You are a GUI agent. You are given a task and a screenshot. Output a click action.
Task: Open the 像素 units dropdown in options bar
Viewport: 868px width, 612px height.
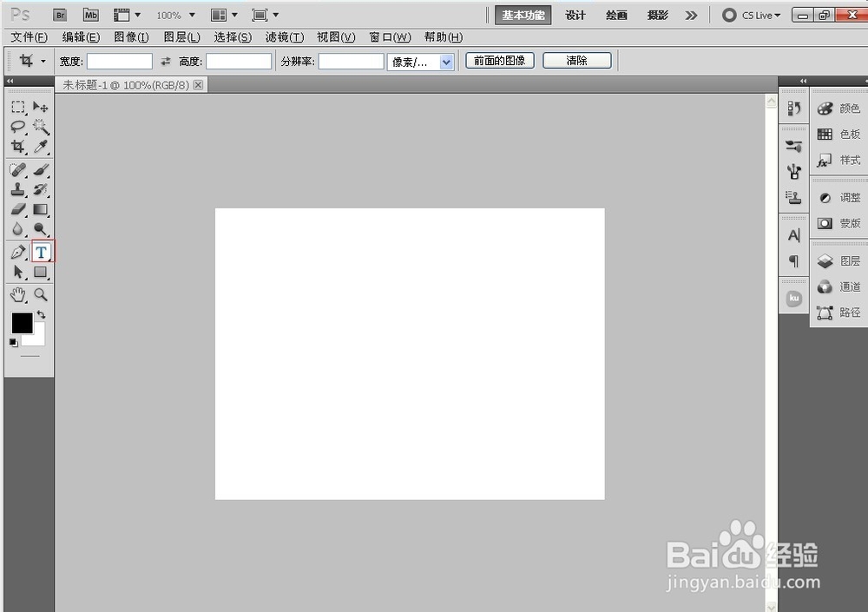tap(421, 61)
